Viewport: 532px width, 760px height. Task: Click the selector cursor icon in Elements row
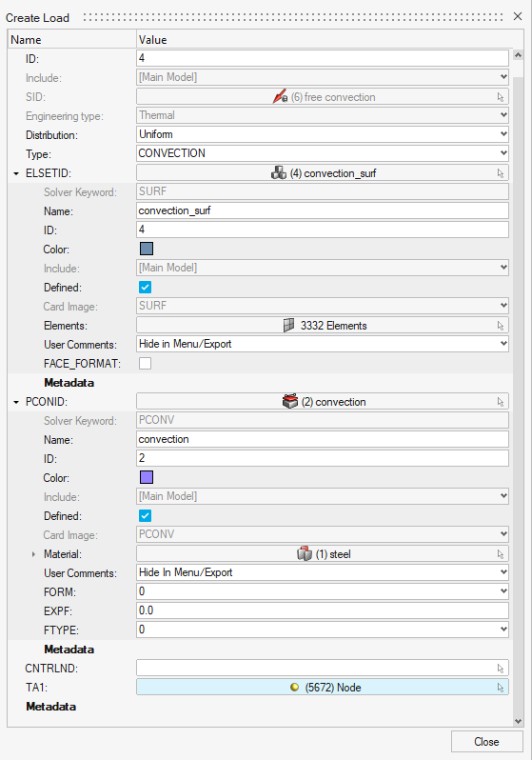pos(501,326)
